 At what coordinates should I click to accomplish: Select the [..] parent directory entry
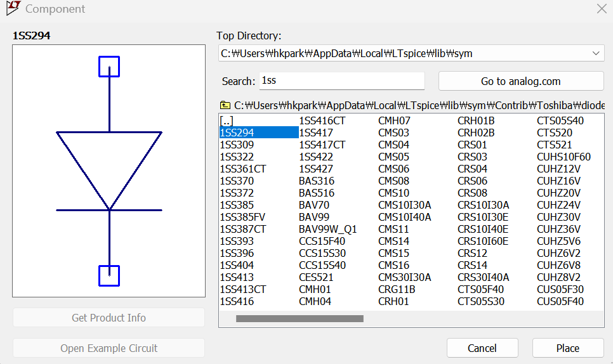click(227, 120)
